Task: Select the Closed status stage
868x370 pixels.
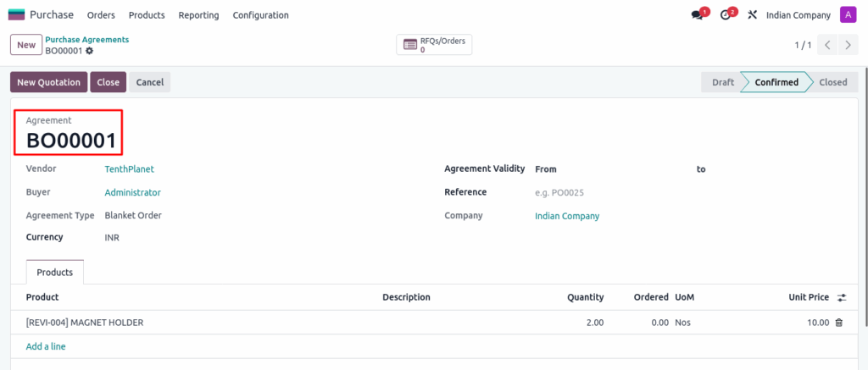Action: pyautogui.click(x=833, y=82)
